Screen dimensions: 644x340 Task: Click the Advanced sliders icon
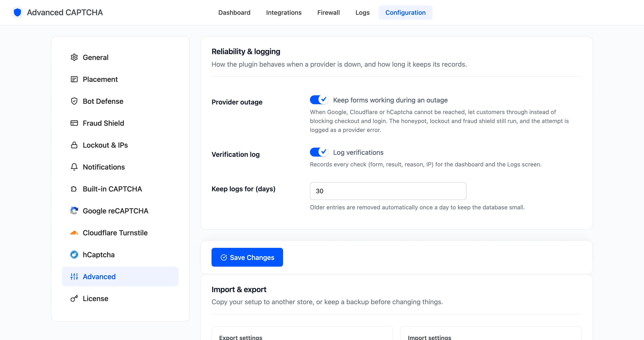(x=74, y=276)
